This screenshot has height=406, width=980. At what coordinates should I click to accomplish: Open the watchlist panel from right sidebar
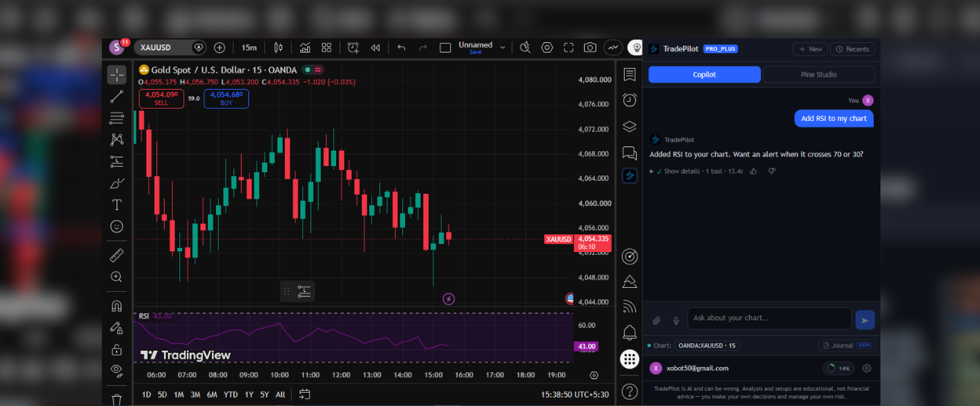pyautogui.click(x=629, y=74)
